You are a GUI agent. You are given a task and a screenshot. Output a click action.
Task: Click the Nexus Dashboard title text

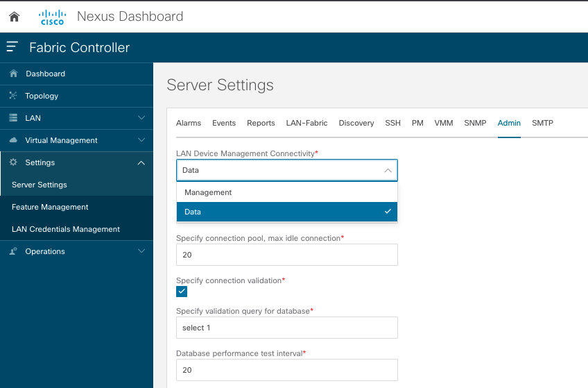(x=130, y=17)
